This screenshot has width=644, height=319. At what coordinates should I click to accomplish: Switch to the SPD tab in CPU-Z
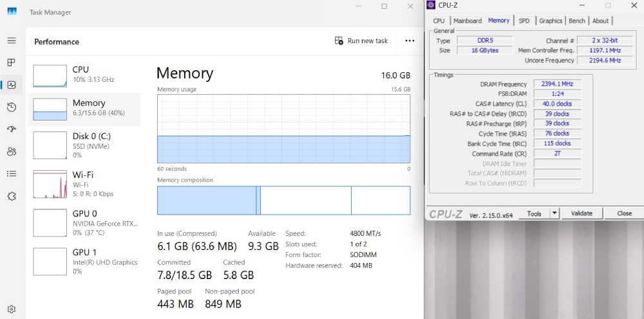tap(524, 21)
